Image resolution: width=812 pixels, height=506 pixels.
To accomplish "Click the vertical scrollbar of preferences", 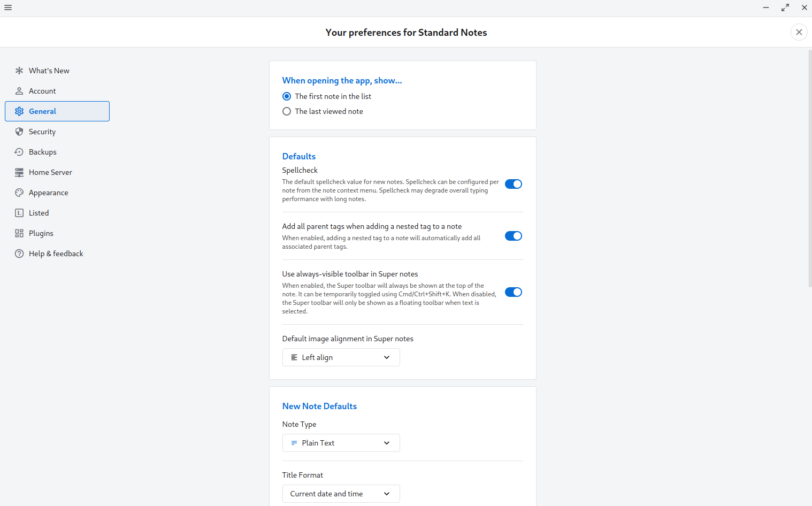I will [x=810, y=168].
